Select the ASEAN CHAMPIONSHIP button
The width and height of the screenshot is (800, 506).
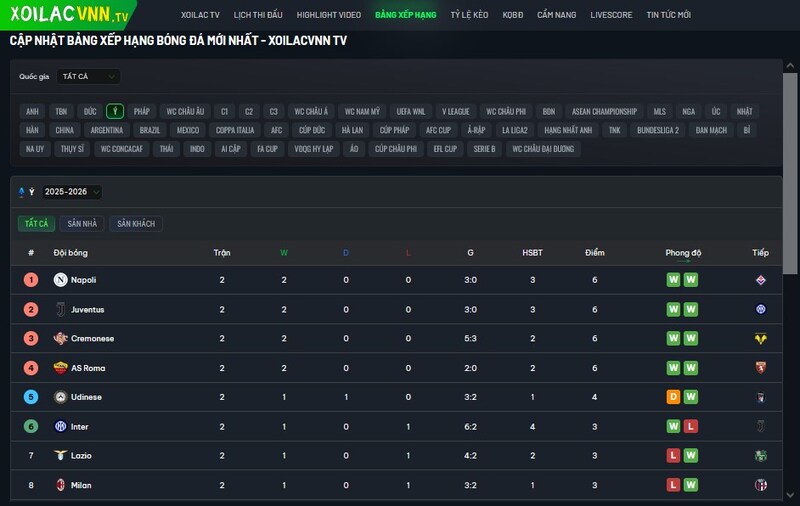tap(604, 111)
